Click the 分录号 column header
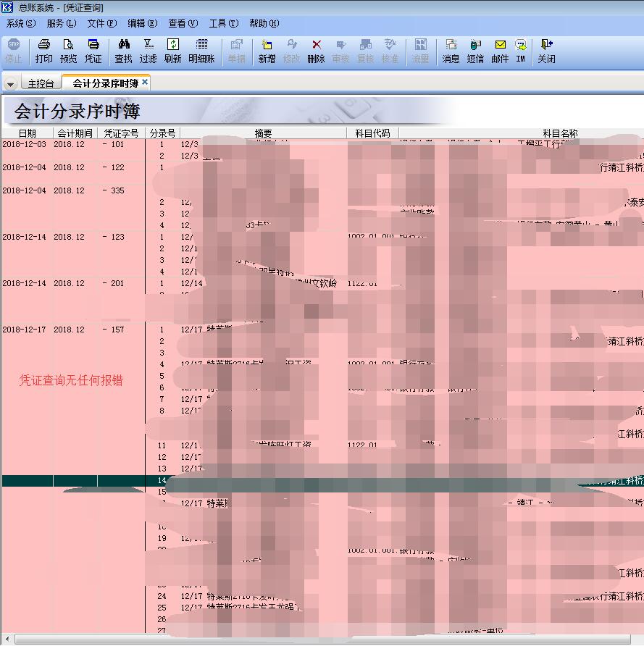 click(x=162, y=133)
